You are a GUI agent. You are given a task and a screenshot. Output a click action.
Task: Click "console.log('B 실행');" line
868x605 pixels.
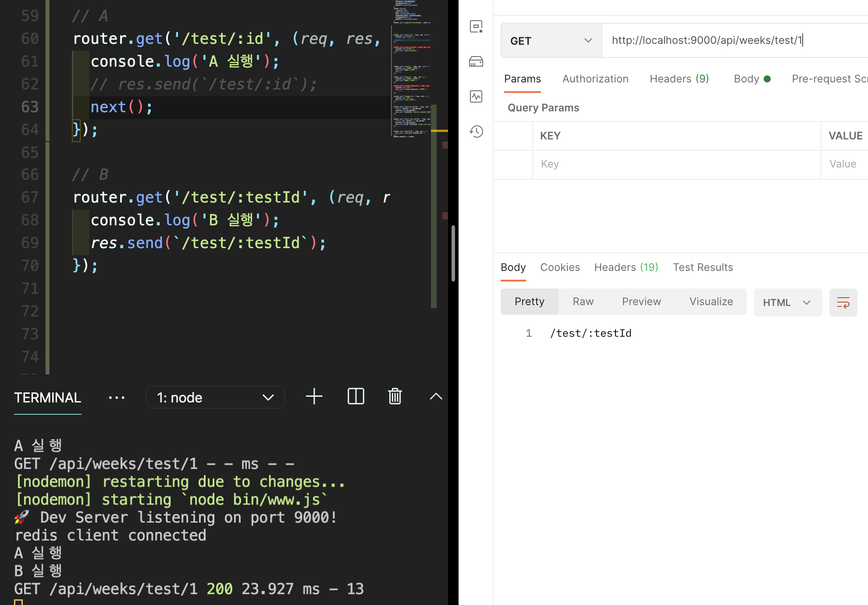tap(185, 220)
